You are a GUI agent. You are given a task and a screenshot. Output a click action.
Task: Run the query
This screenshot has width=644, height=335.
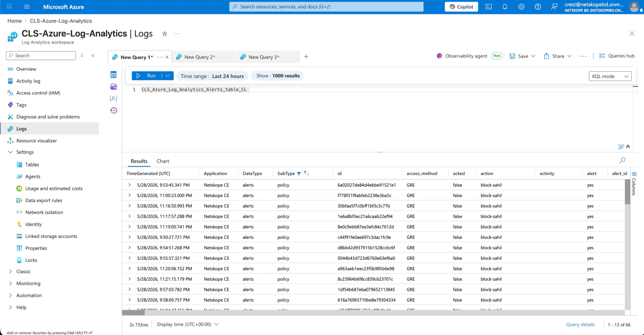click(x=147, y=76)
